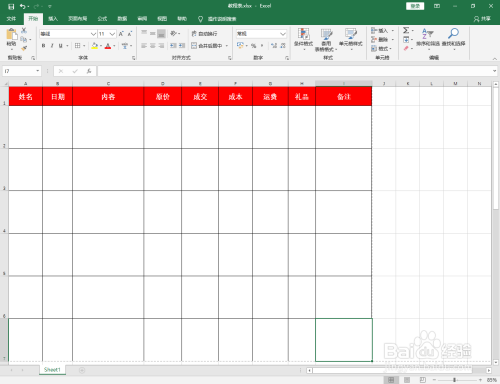The image size is (500, 384).
Task: Open Format as Table gallery
Action: point(326,40)
